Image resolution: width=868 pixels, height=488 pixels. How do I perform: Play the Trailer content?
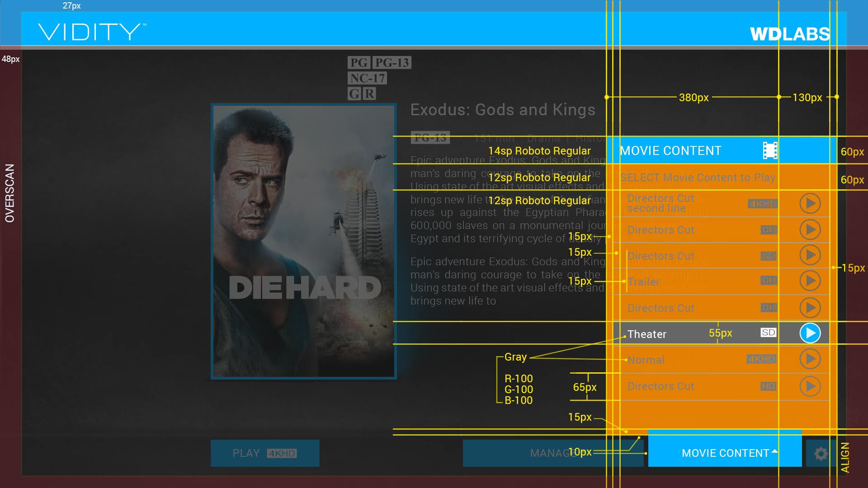pos(810,281)
